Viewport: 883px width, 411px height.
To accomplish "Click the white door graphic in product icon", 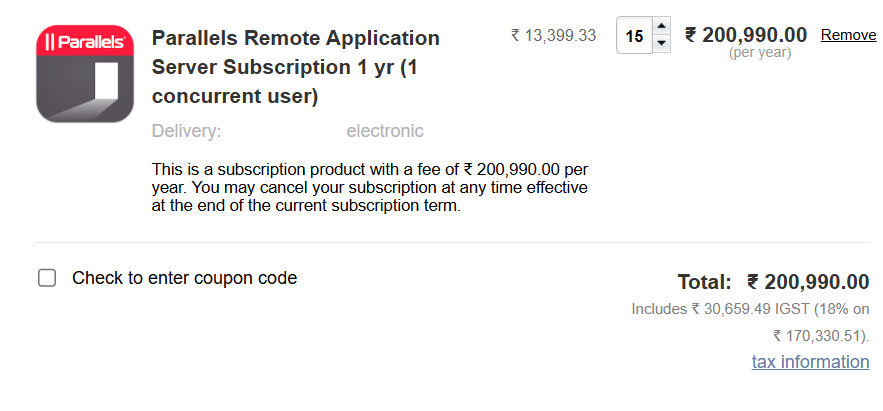I will [x=105, y=82].
